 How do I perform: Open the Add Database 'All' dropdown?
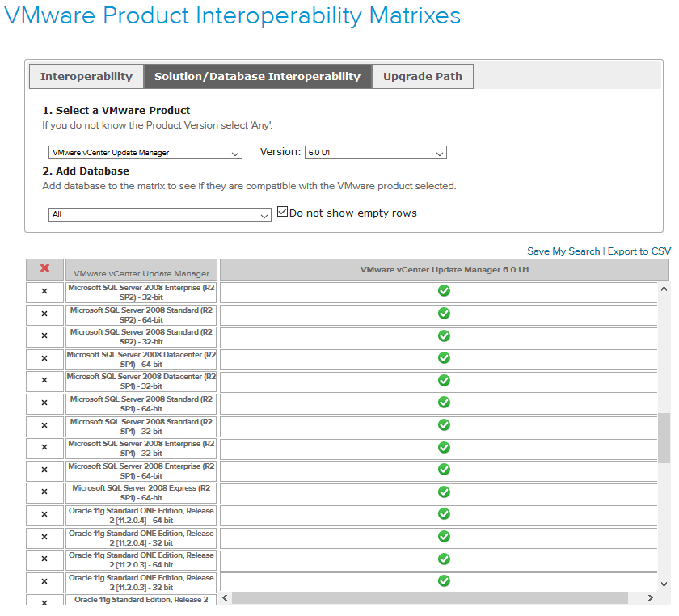coord(160,215)
